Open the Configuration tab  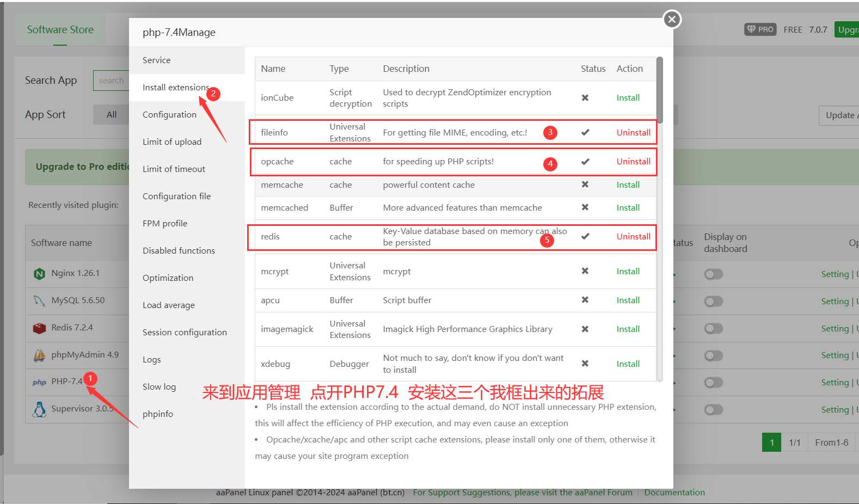tap(187, 114)
